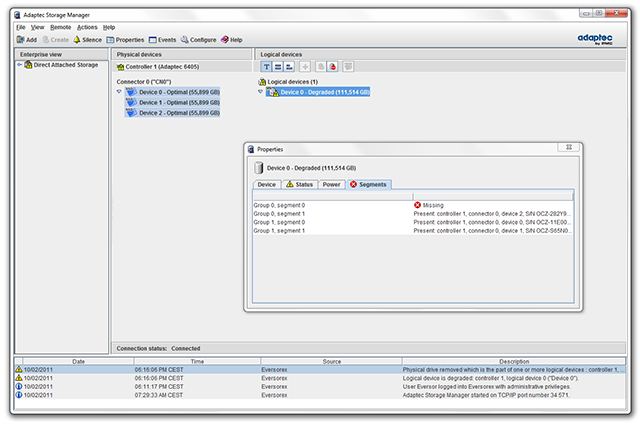The width and height of the screenshot is (640, 424).
Task: Collapse the Connector 0 physical device list
Action: pyautogui.click(x=119, y=92)
